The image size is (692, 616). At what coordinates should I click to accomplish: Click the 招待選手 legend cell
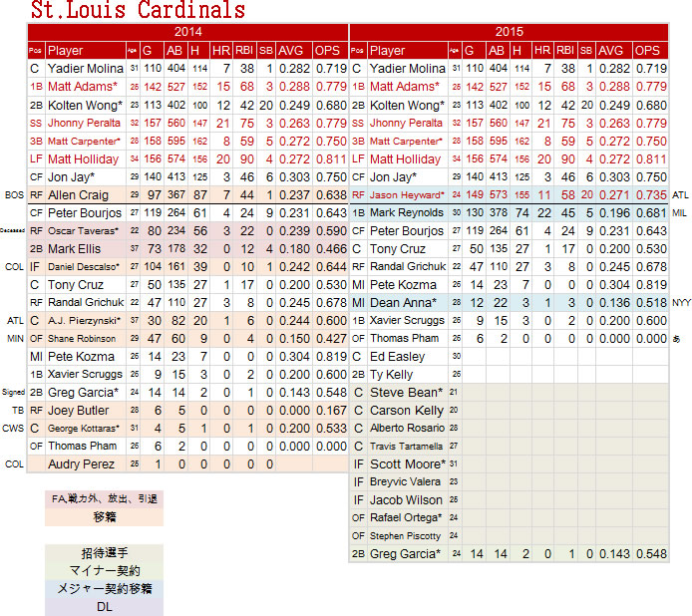[x=104, y=553]
